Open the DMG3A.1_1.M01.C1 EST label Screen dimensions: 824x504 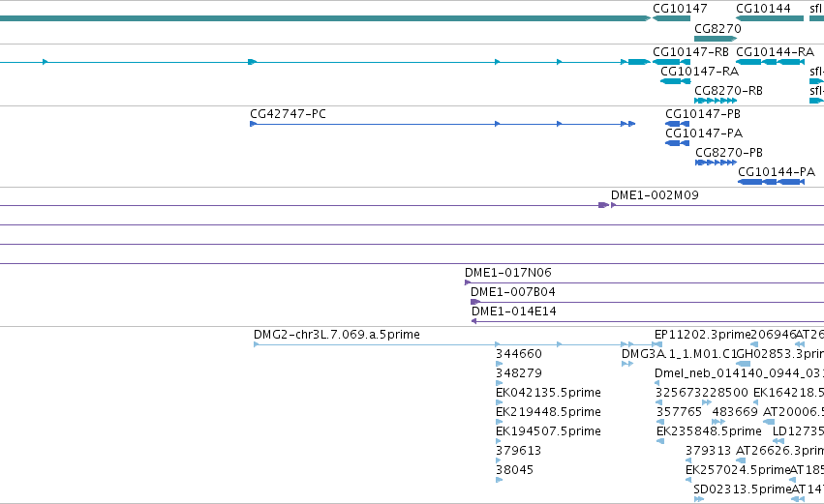pos(679,354)
